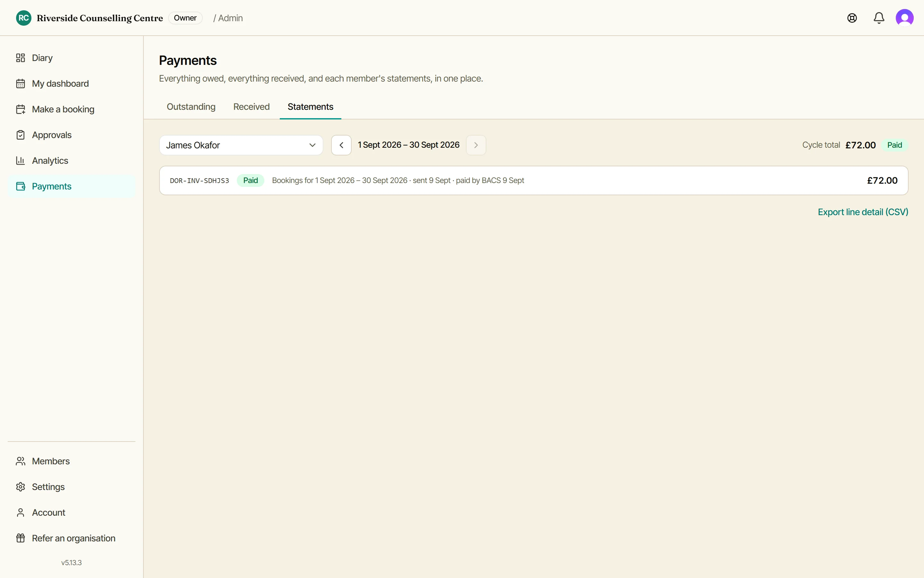Go to next statement cycle
The width and height of the screenshot is (924, 578).
click(x=476, y=145)
